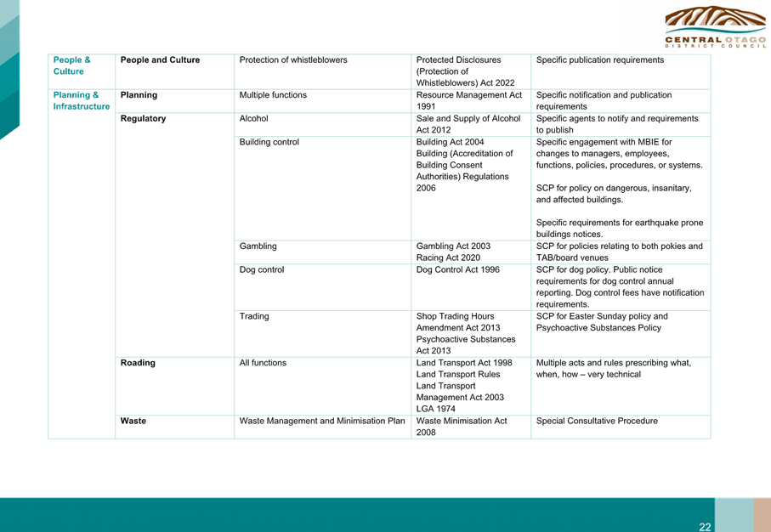Select 'SCP for policies relating to both pokies' cell
771x532 pixels.
(x=621, y=252)
